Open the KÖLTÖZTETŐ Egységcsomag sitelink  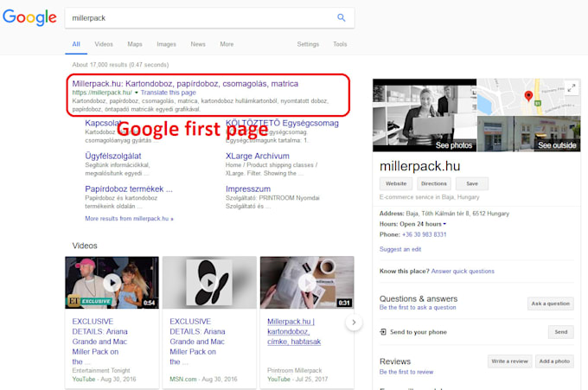(282, 123)
